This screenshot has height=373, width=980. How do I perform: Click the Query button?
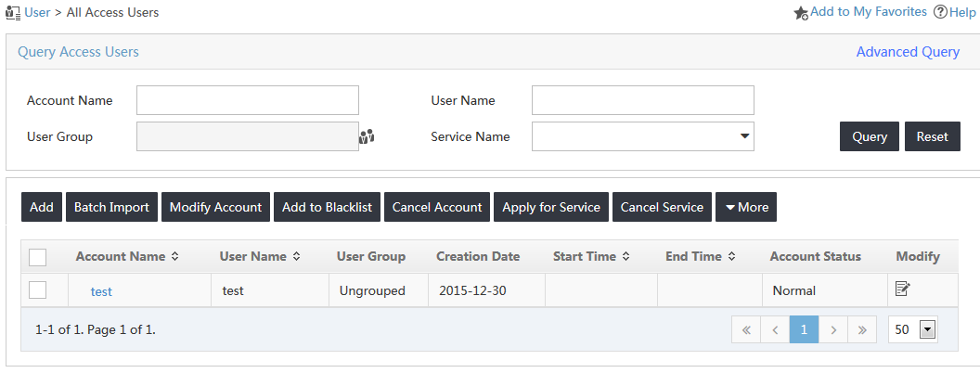870,136
